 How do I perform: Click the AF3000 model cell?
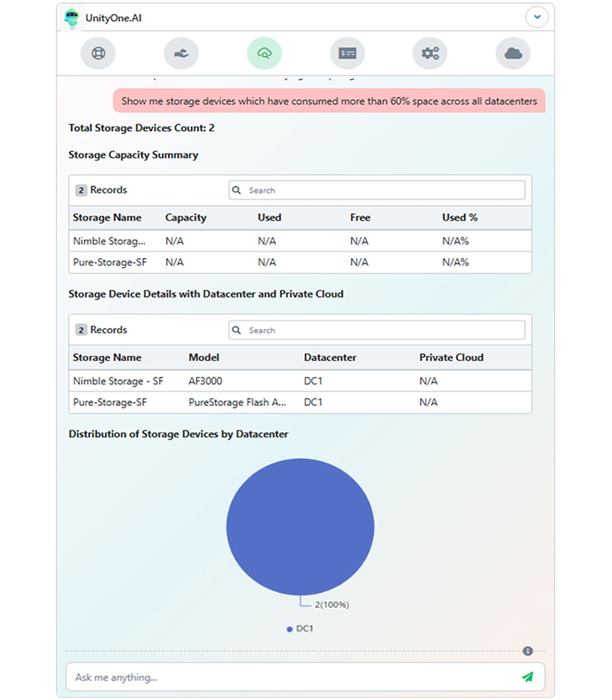205,381
